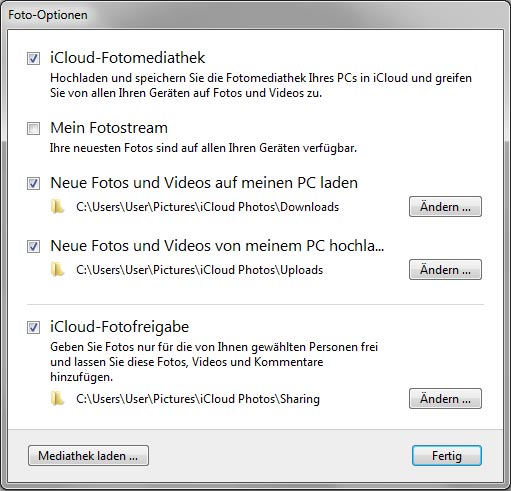Confirm settings with the Fertig button
Viewport: 511px width, 491px height.
447,455
